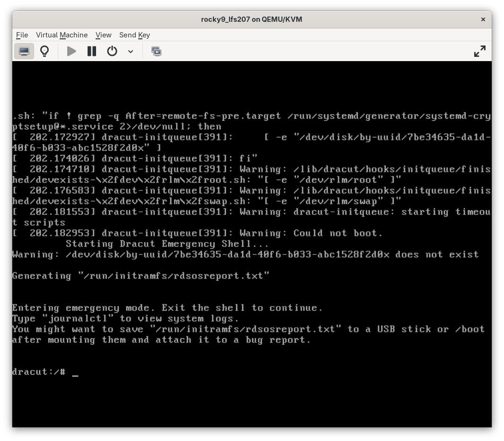This screenshot has width=504, height=441.
Task: Expand the View menu
Action: pyautogui.click(x=103, y=35)
